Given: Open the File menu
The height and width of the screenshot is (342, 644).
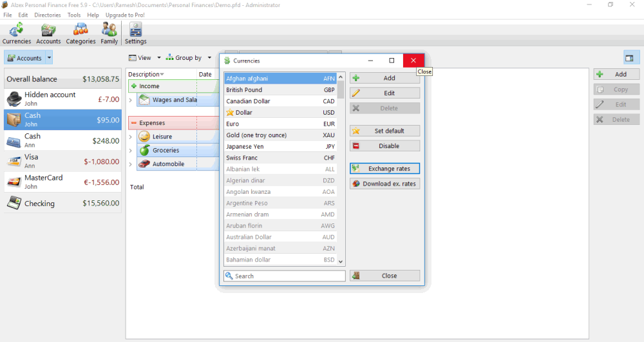Looking at the screenshot, I should [7, 15].
